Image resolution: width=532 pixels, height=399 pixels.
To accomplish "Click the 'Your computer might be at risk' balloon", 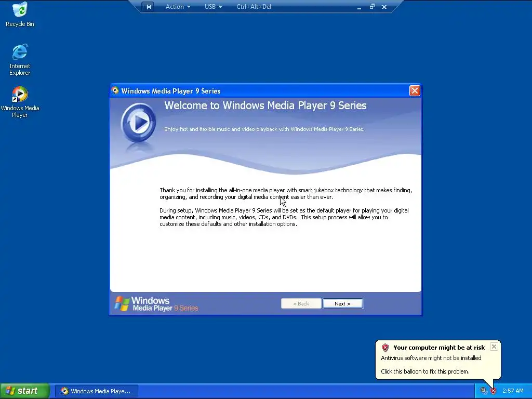I will click(x=438, y=360).
